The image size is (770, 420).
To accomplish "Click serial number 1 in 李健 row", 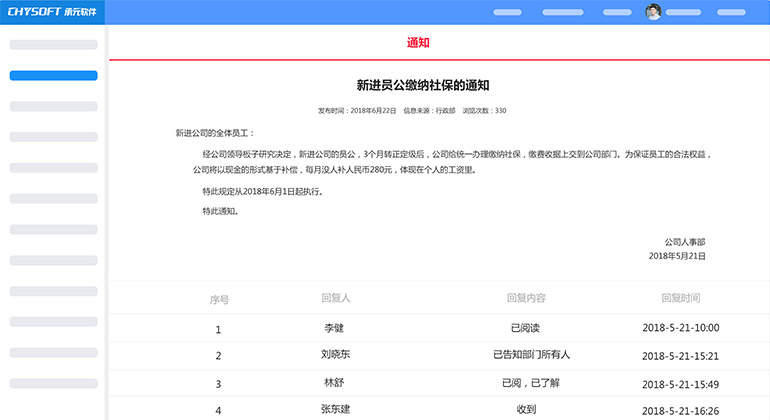I will (218, 330).
